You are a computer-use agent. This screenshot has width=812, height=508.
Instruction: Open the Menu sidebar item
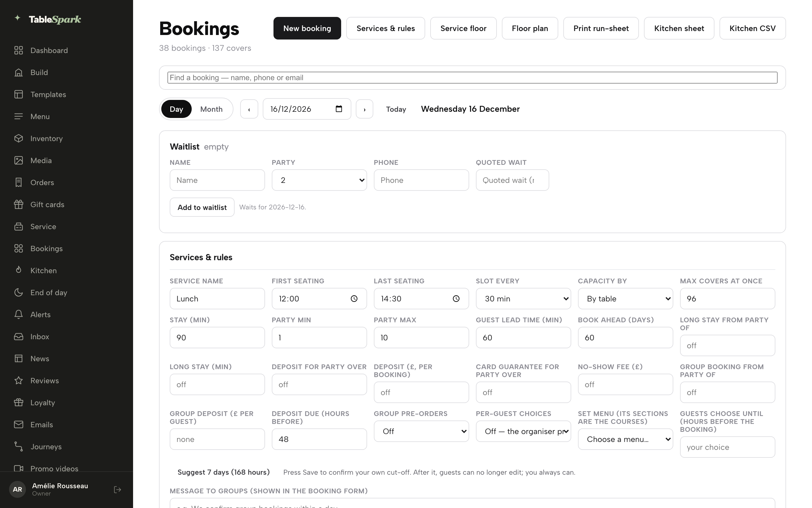click(67, 116)
